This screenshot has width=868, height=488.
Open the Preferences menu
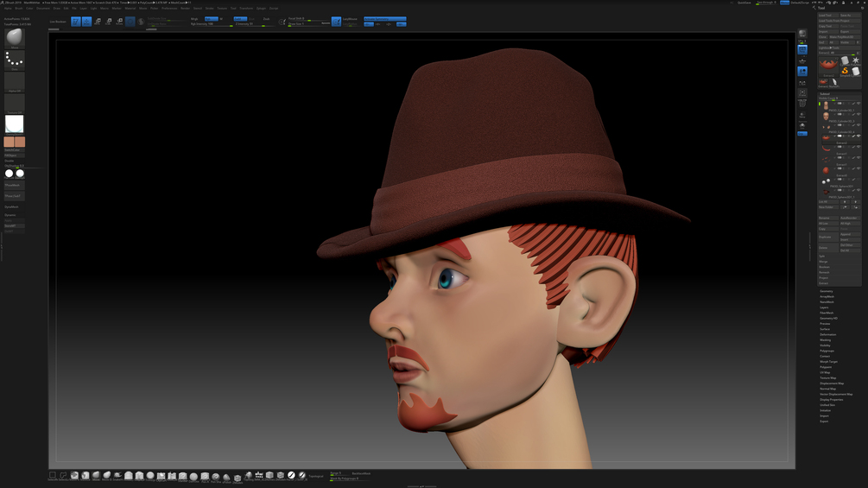pos(169,9)
